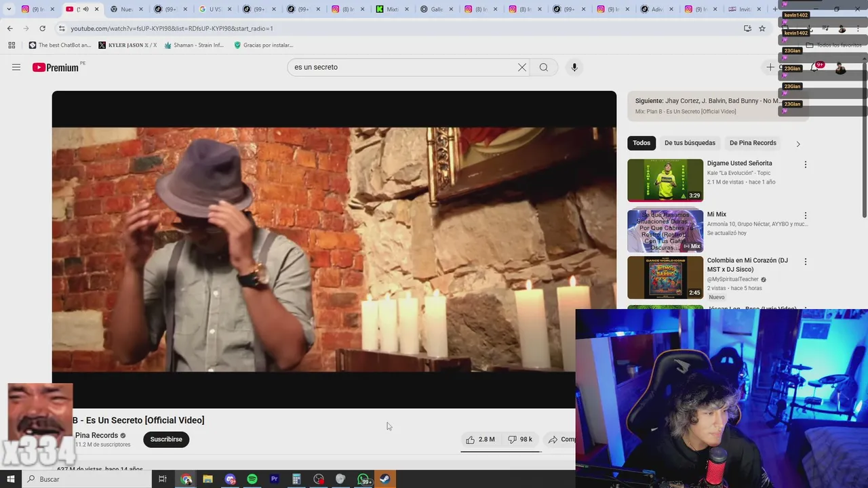Open Steam from the taskbar
This screenshot has width=868, height=488.
tap(384, 479)
